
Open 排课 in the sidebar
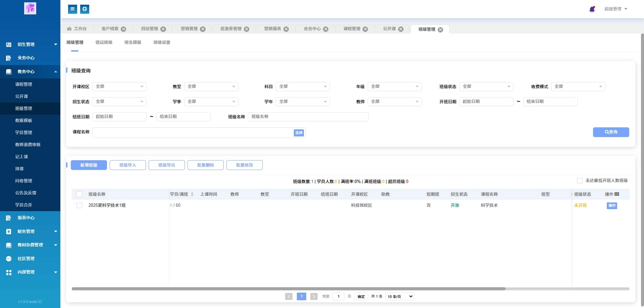click(x=19, y=169)
